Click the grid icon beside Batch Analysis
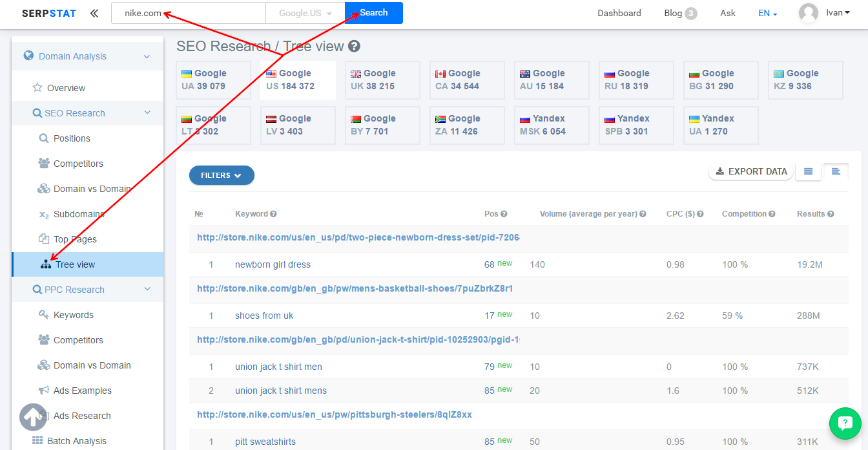Image resolution: width=868 pixels, height=450 pixels. pos(37,441)
